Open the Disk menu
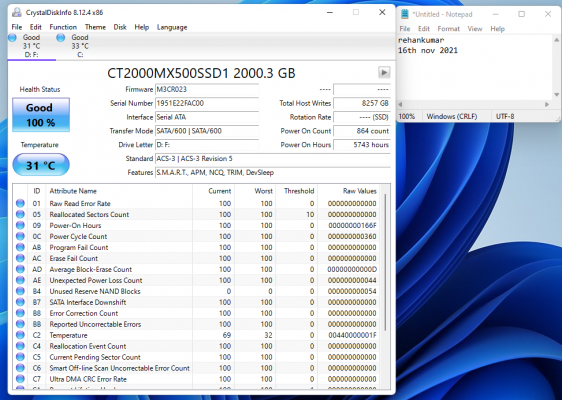 click(120, 27)
